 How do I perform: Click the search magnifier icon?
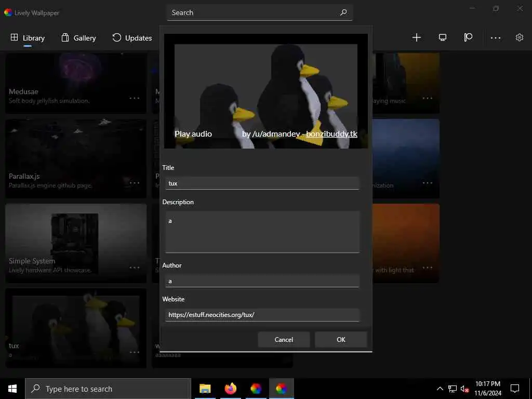[343, 12]
